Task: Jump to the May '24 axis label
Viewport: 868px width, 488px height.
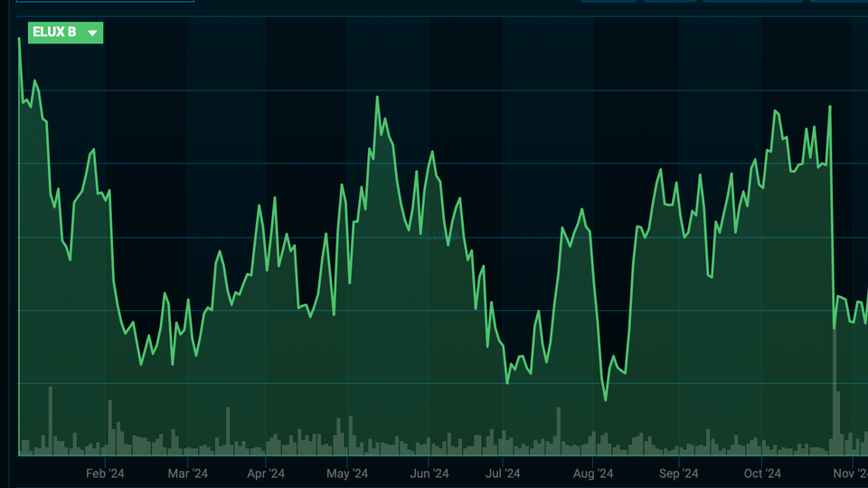Action: [x=347, y=474]
